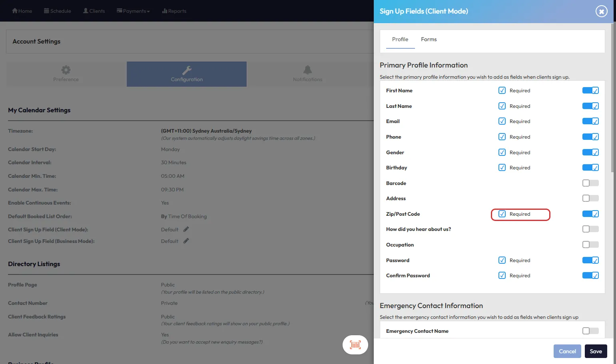
Task: Open the Notifications bell section
Action: (x=307, y=74)
